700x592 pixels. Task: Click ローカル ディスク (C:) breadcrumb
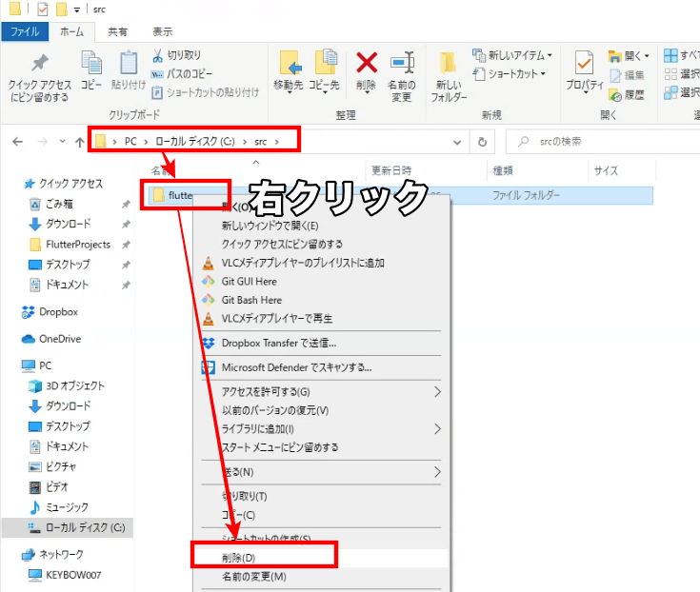coord(194,142)
